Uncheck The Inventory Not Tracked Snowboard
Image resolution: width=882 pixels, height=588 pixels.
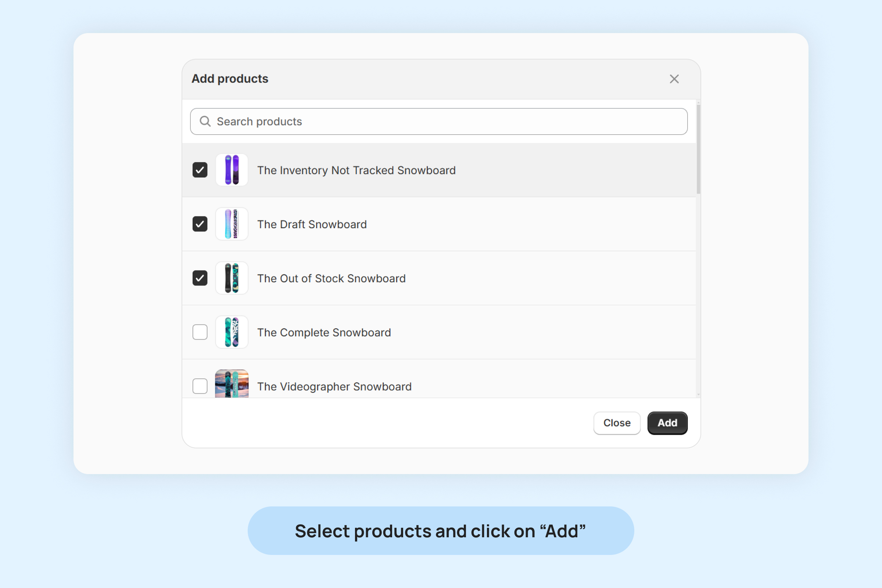click(x=200, y=170)
